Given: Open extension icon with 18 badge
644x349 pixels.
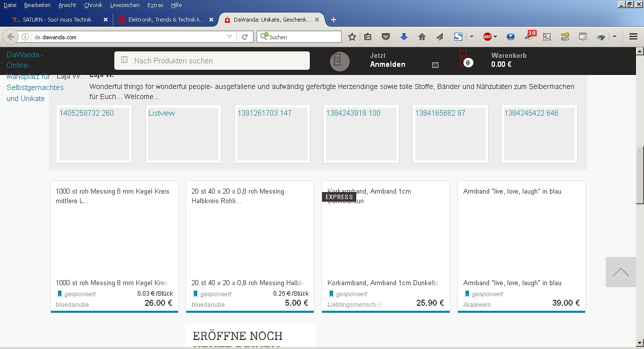Looking at the screenshot, I should pyautogui.click(x=530, y=35).
